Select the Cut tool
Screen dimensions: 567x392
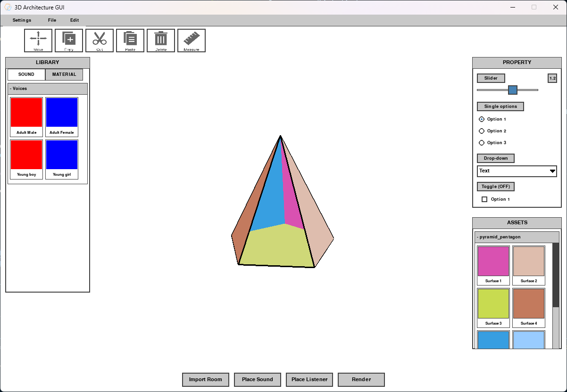click(x=99, y=40)
